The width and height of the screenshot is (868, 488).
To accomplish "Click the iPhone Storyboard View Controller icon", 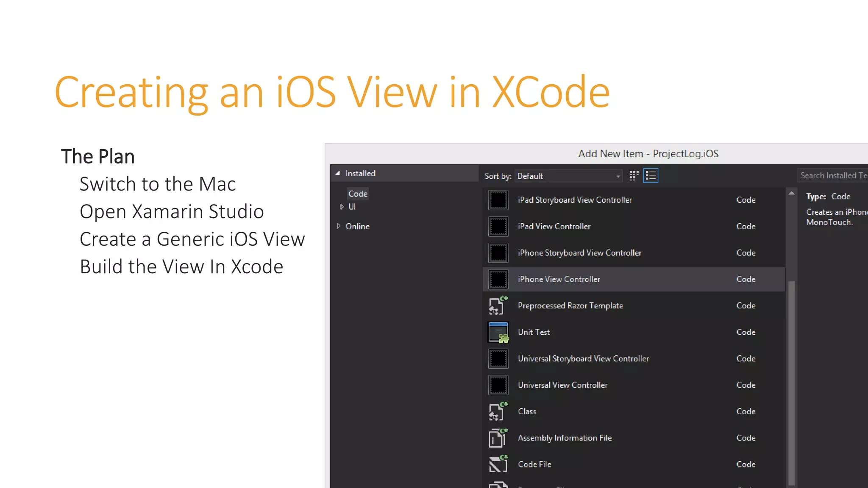I will pyautogui.click(x=498, y=253).
